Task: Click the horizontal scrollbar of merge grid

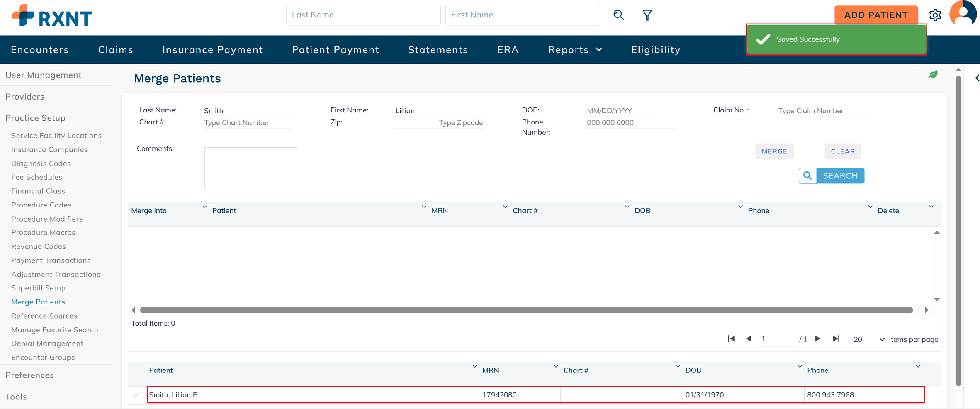Action: (x=526, y=310)
